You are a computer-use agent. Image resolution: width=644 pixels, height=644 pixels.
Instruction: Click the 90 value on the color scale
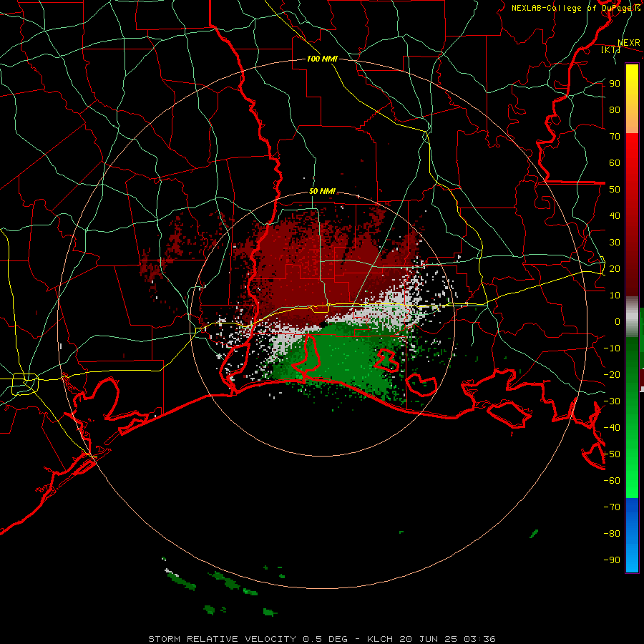(615, 84)
